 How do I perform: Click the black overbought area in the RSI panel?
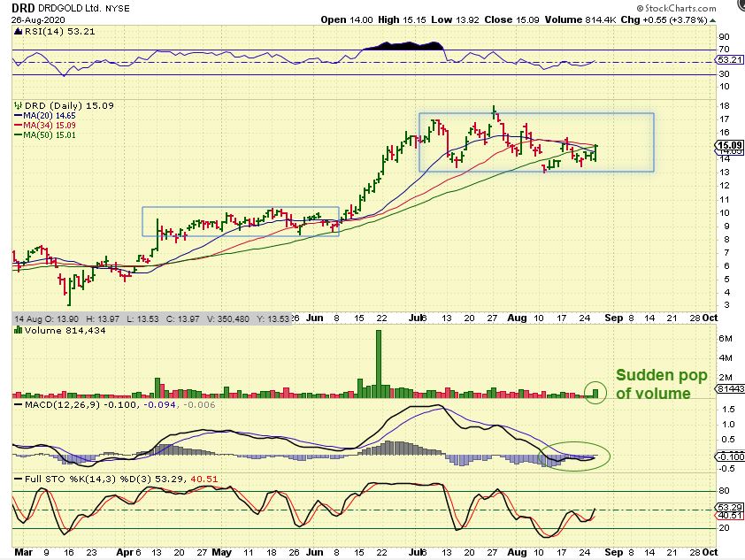(x=404, y=46)
